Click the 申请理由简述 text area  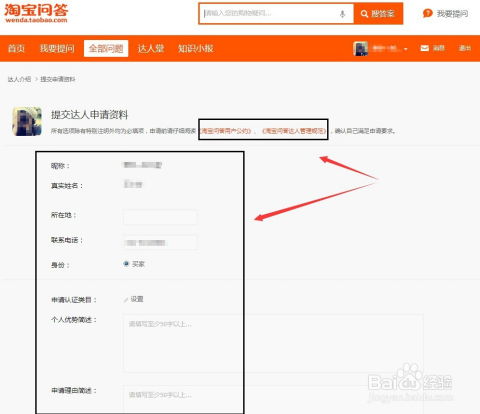pos(273,399)
